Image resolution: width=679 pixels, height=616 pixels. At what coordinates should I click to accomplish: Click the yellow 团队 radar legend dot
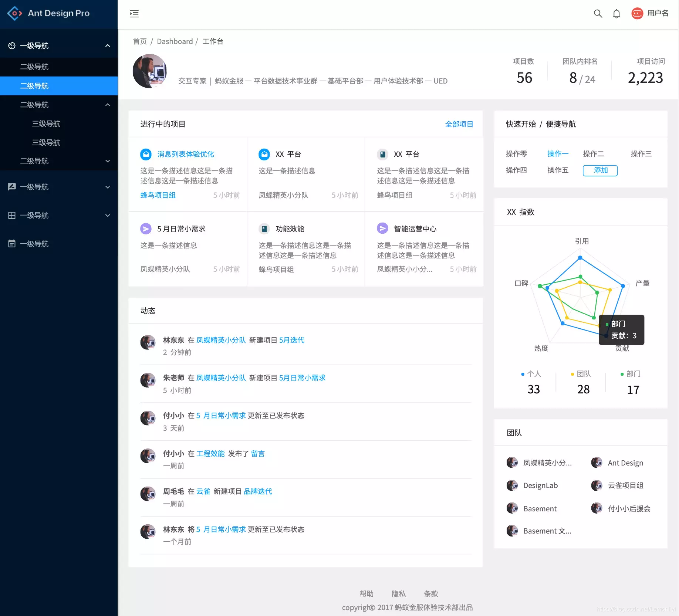pos(572,374)
